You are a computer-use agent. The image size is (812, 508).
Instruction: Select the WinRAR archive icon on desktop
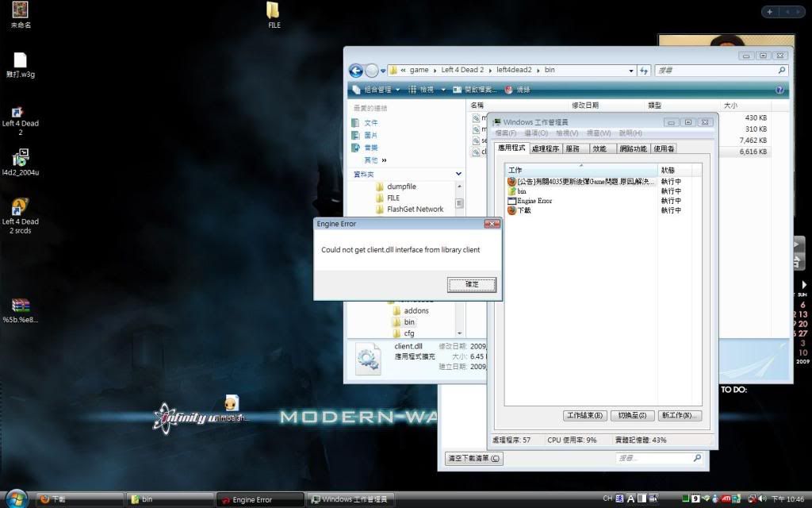[x=20, y=306]
